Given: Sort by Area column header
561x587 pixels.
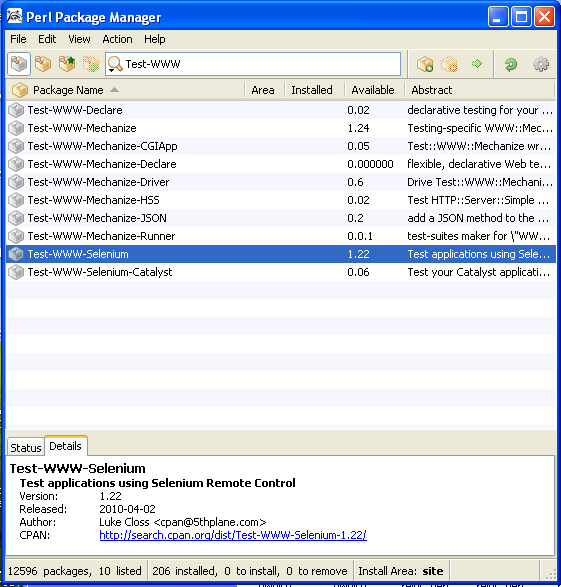Looking at the screenshot, I should click(264, 90).
